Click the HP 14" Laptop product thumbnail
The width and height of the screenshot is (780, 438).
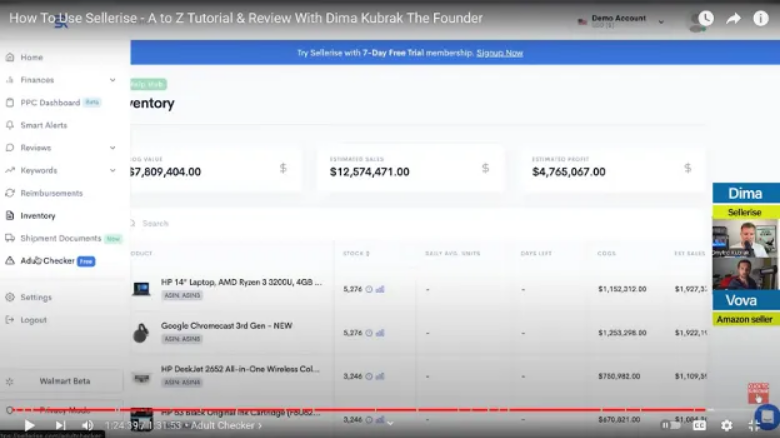(x=141, y=289)
